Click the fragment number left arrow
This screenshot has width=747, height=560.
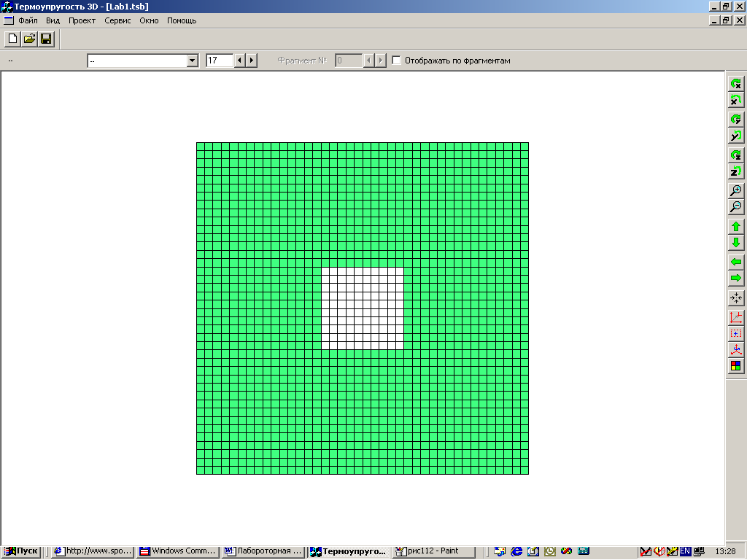click(x=368, y=61)
